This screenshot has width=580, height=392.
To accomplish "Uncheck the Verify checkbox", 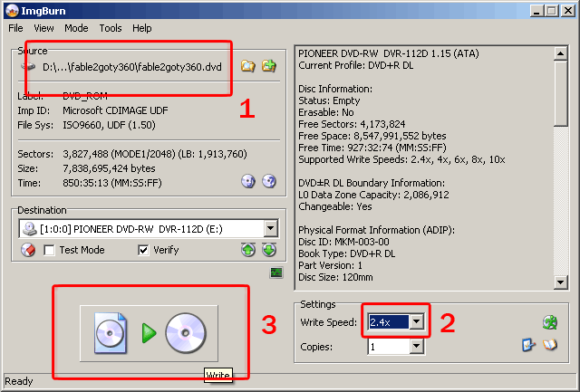I will pos(143,250).
